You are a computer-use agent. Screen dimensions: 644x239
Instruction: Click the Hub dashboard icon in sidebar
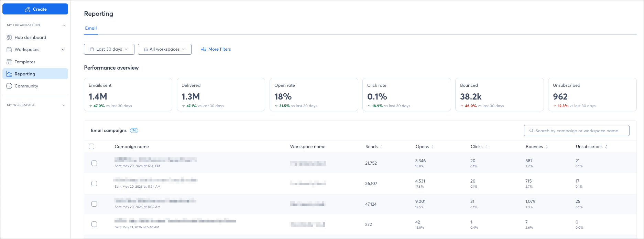(x=9, y=37)
